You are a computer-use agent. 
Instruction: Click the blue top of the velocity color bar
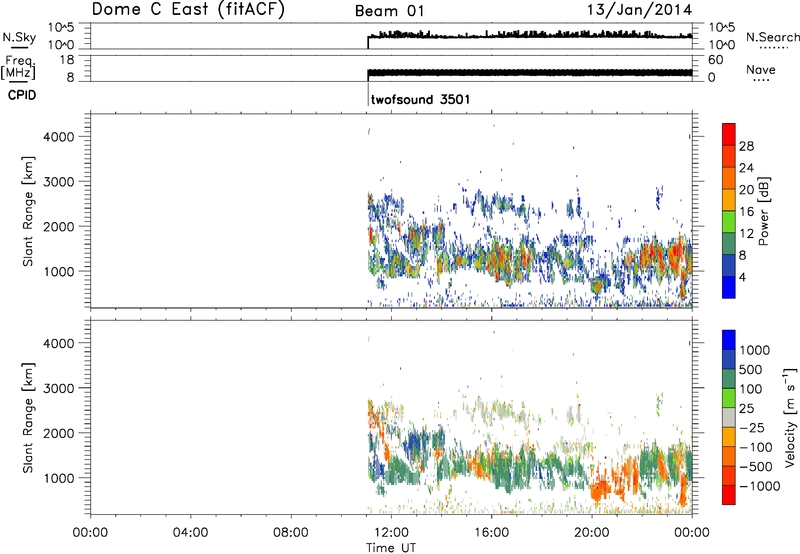[x=729, y=339]
